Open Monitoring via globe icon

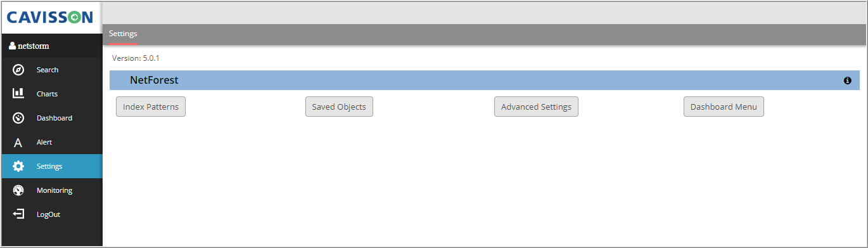18,190
